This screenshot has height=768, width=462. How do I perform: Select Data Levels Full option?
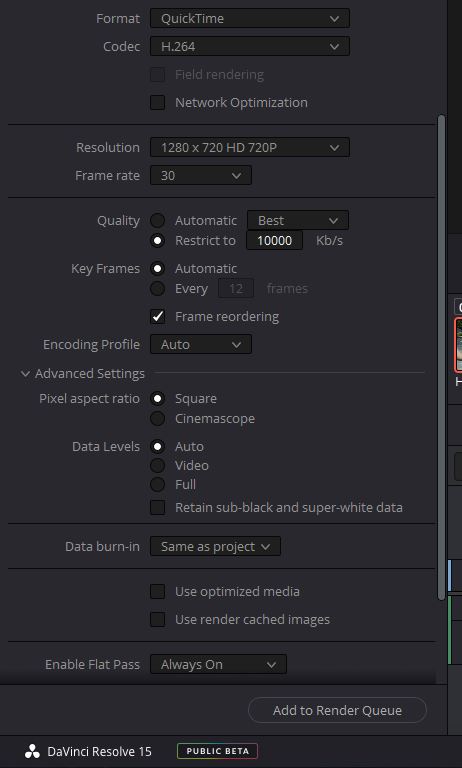(x=157, y=484)
